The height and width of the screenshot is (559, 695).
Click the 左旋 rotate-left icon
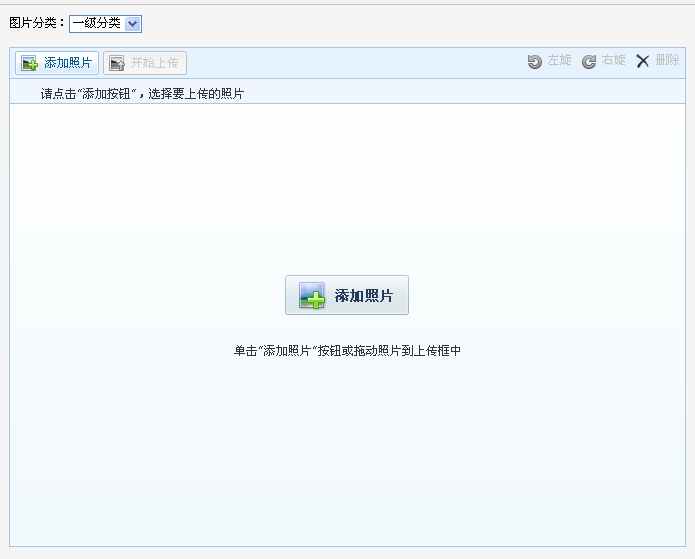point(535,61)
